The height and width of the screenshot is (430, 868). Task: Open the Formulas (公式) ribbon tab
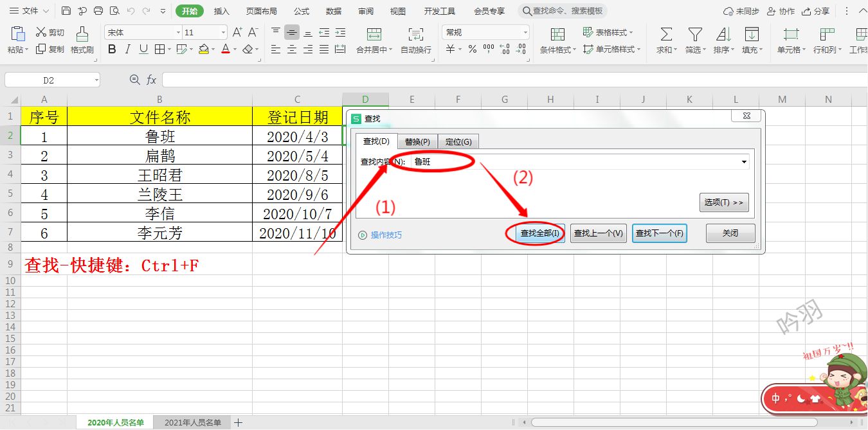pos(302,11)
